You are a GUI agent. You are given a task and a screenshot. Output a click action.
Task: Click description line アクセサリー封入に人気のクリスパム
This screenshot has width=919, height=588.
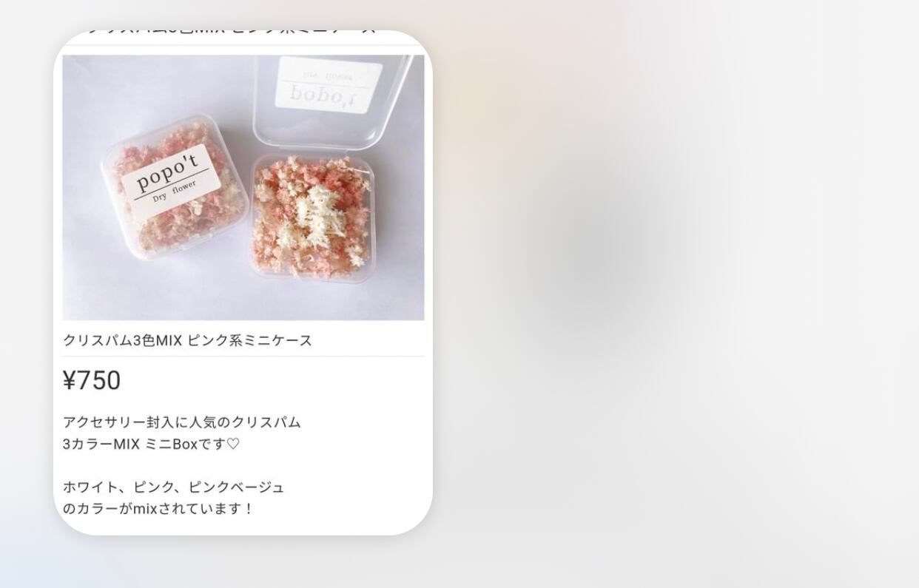click(x=182, y=422)
